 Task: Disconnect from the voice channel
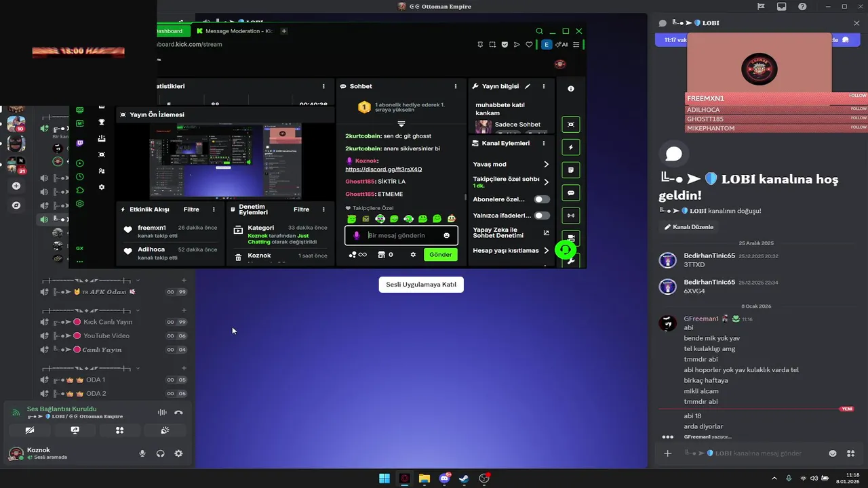[178, 412]
